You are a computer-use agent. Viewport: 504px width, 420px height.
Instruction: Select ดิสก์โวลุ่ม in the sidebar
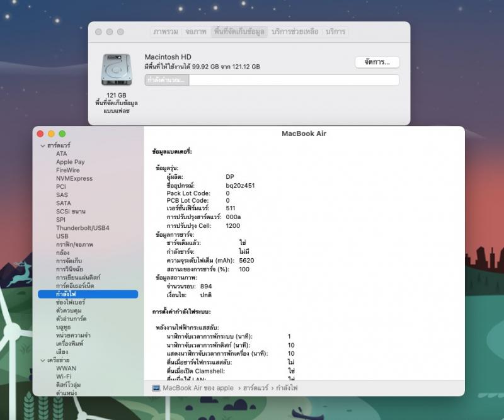coord(68,385)
